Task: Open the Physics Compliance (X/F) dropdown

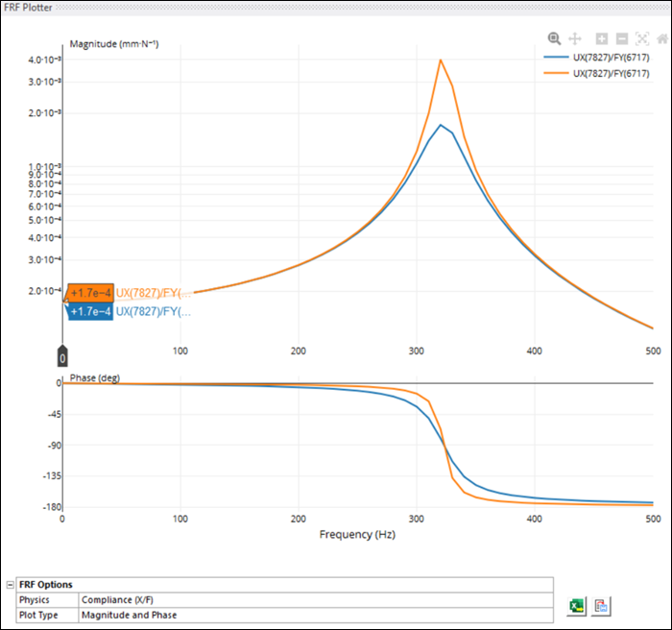Action: (x=315, y=599)
